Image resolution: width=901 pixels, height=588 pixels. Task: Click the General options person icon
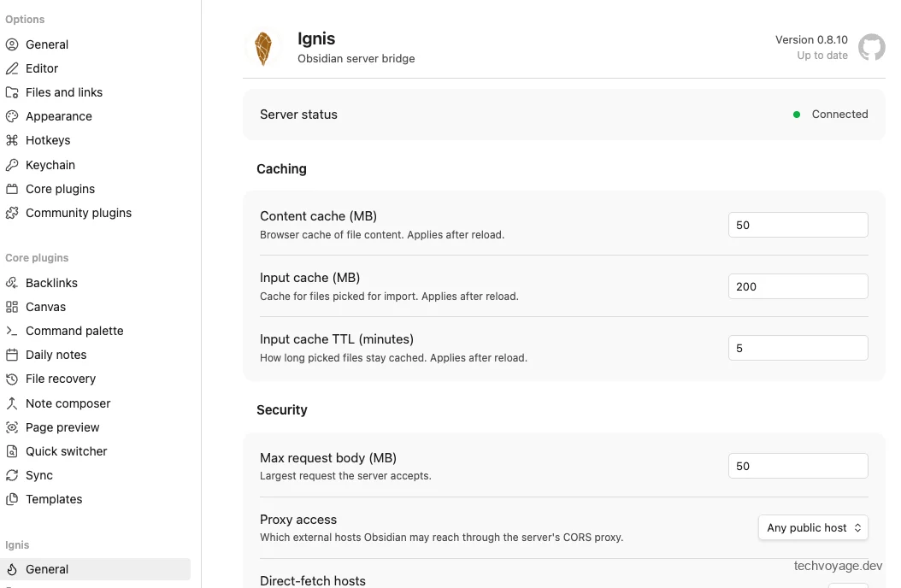[x=12, y=44]
